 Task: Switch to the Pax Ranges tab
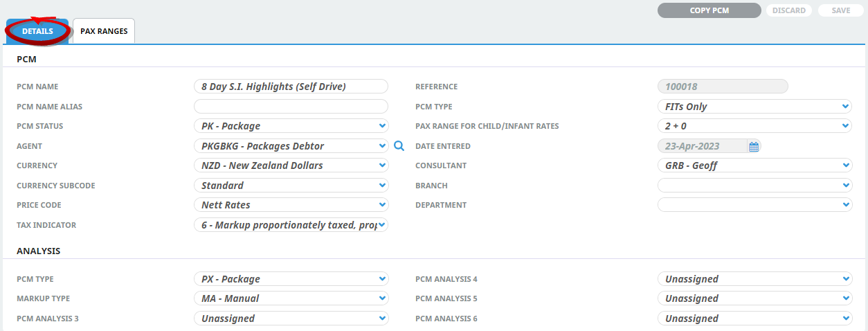[x=104, y=31]
